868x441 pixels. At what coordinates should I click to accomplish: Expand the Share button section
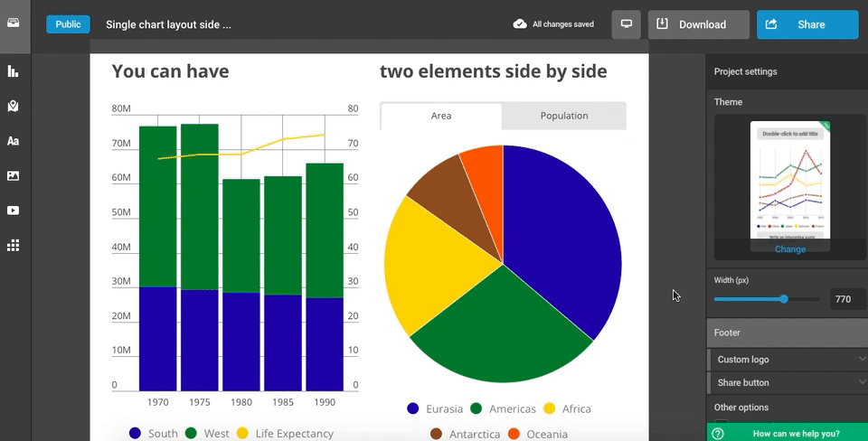click(x=787, y=383)
